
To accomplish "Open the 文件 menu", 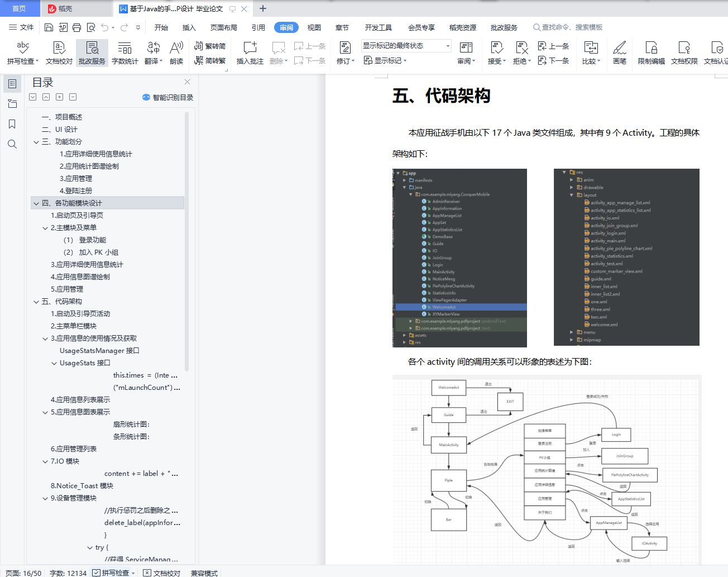I will [x=21, y=27].
